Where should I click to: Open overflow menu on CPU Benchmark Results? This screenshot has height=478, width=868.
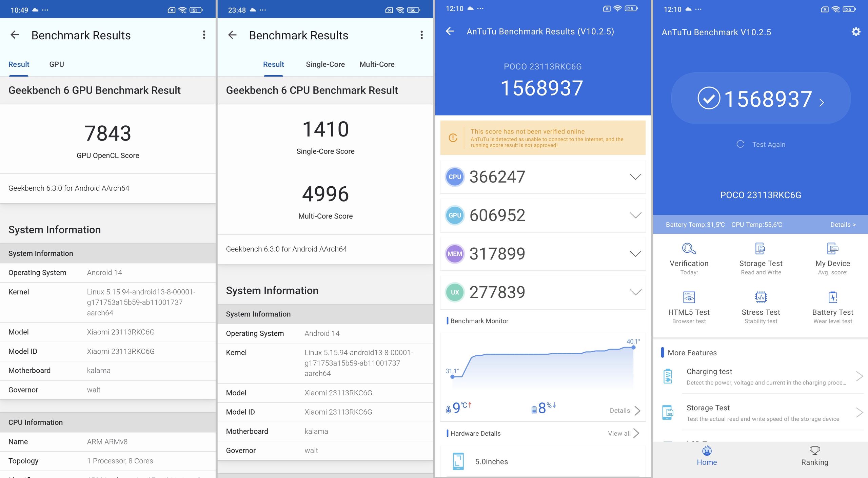[x=421, y=35]
